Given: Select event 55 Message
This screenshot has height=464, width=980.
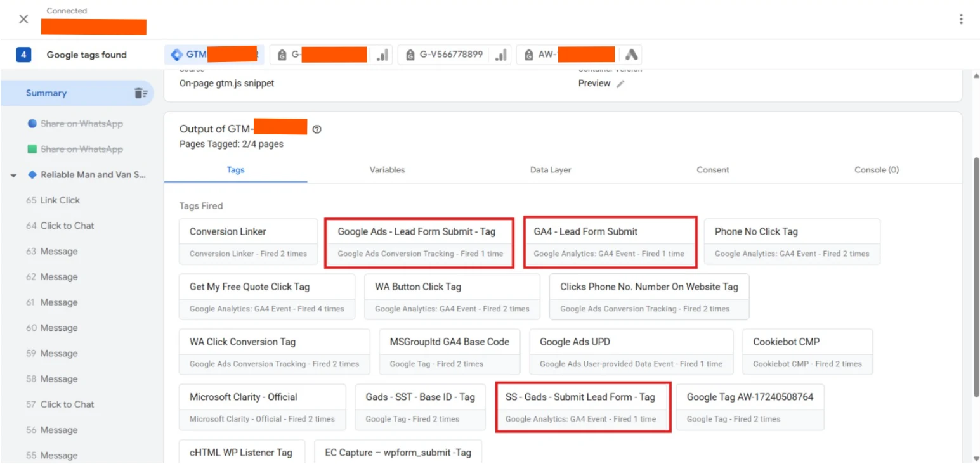Looking at the screenshot, I should tap(52, 455).
